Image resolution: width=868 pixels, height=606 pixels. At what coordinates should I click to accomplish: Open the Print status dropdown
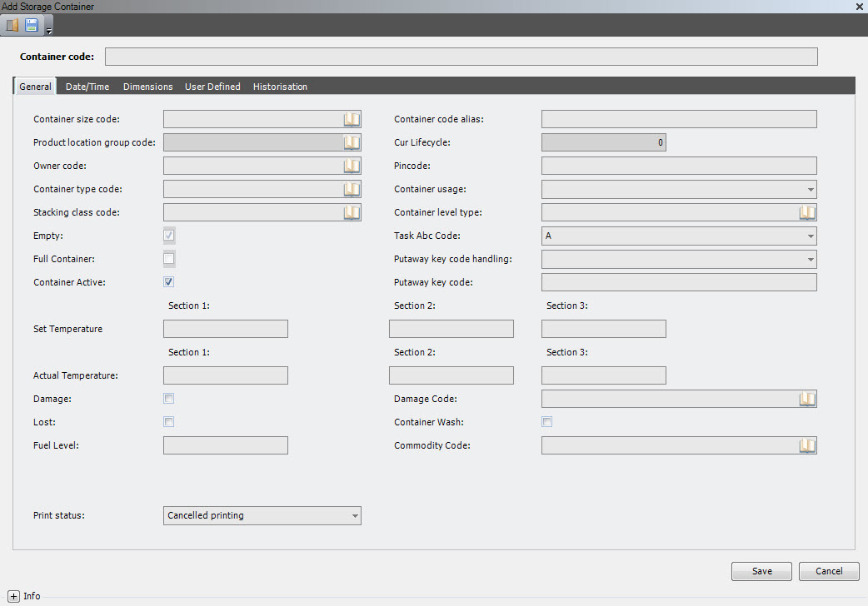(x=355, y=516)
